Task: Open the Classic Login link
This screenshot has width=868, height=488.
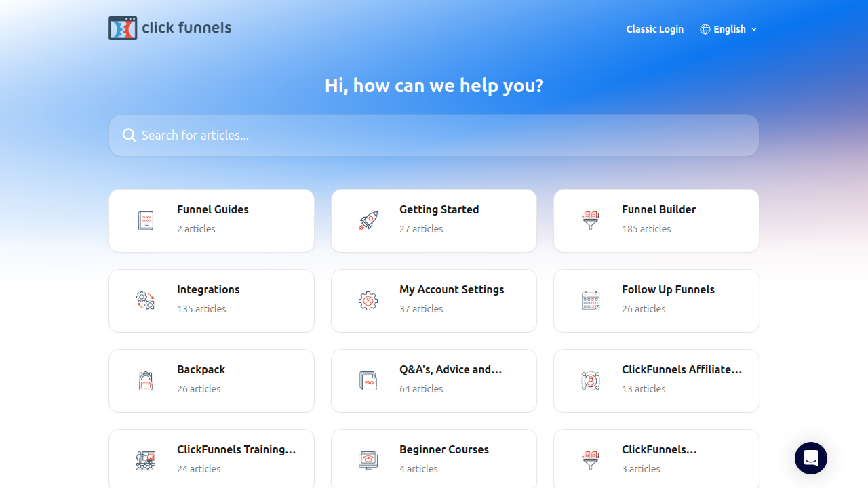Action: coord(655,29)
